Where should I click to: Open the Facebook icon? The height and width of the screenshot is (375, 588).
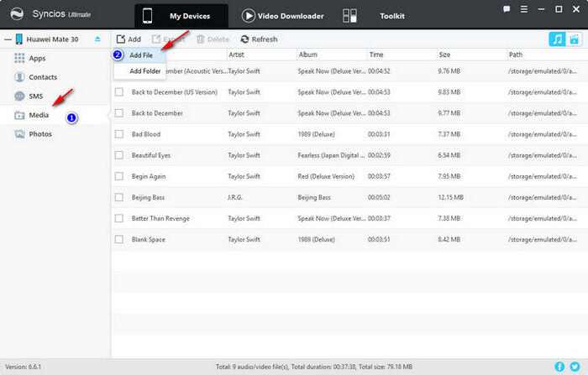pos(559,367)
